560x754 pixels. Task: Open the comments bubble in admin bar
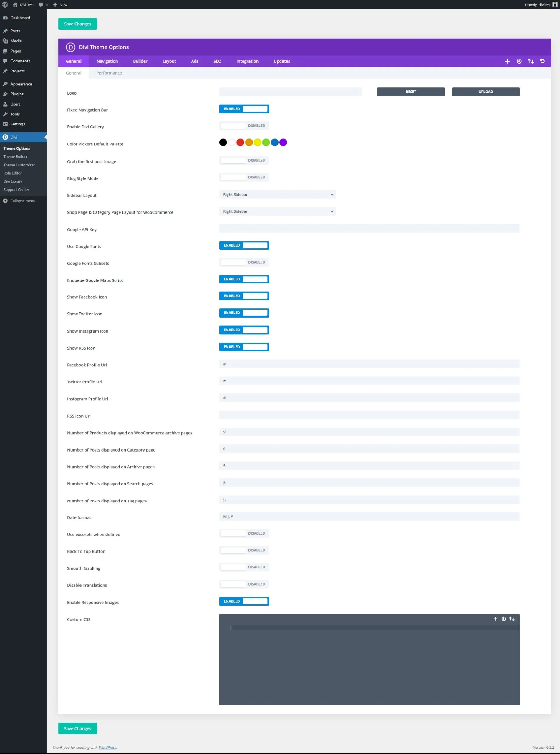coord(41,5)
